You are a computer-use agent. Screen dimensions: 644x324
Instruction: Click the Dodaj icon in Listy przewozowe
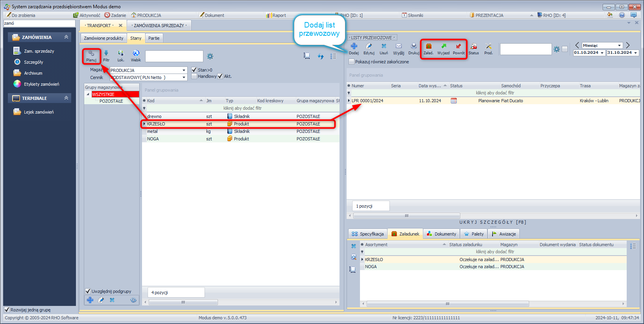pos(354,49)
